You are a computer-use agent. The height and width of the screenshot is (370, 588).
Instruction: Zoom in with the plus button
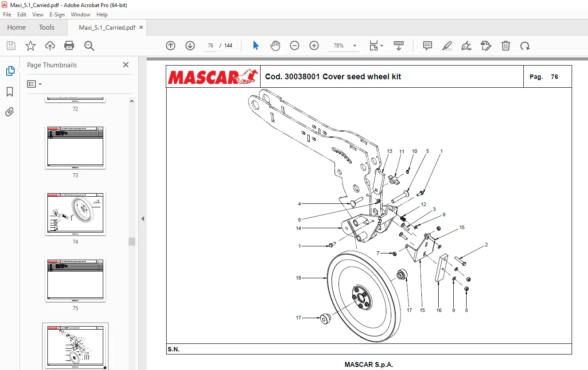coord(314,46)
